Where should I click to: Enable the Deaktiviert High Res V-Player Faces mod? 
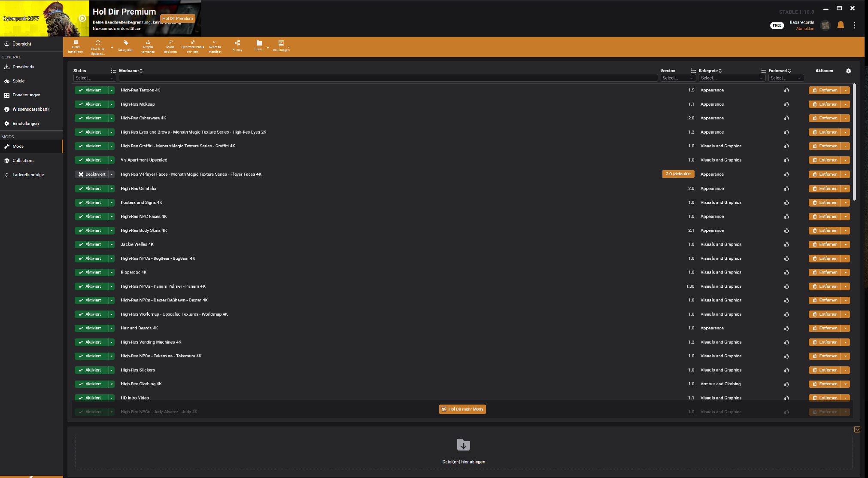[91, 174]
